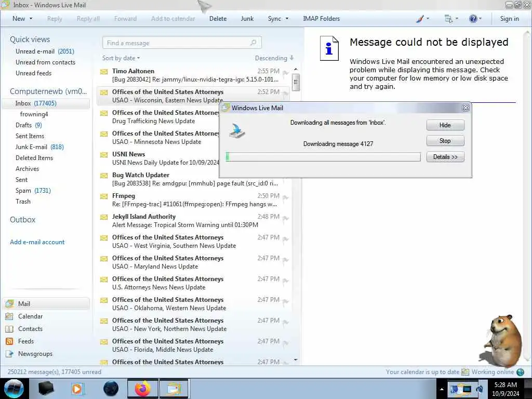Select Unread from contacts quick view

[46, 62]
